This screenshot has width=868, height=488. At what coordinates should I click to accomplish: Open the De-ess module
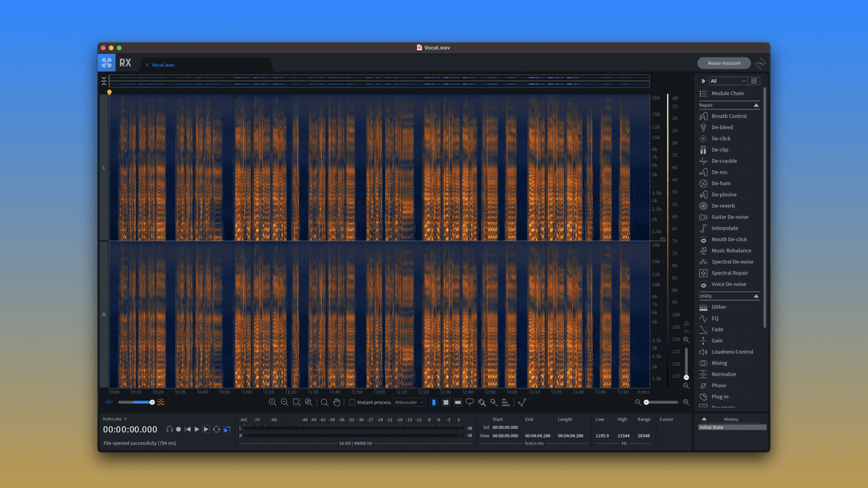coord(729,172)
